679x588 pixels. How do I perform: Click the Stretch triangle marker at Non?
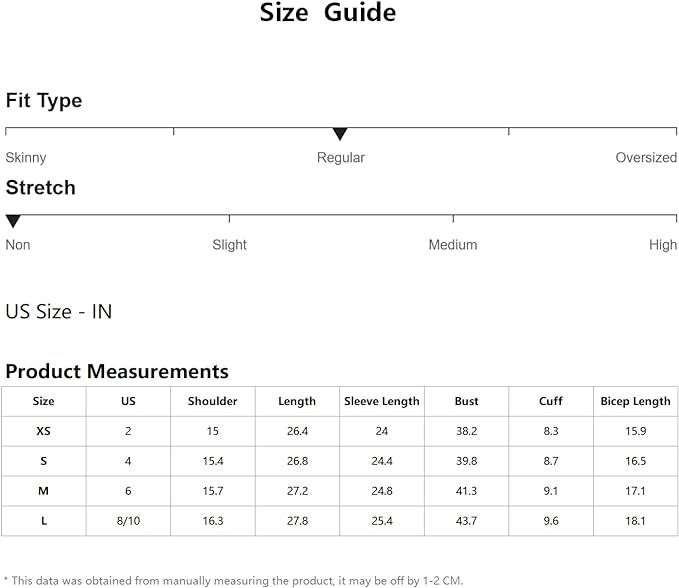coord(13,221)
